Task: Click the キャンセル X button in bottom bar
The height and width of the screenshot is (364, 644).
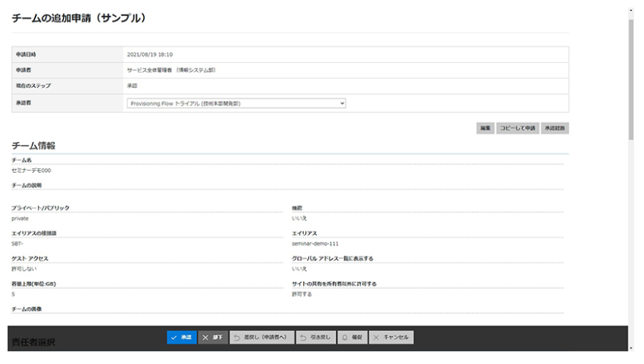Action: (391, 337)
